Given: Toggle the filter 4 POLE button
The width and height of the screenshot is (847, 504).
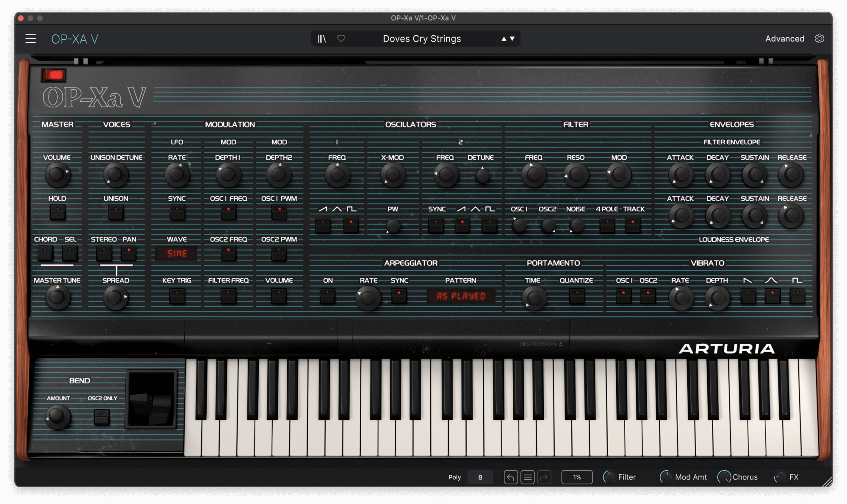Looking at the screenshot, I should click(x=607, y=224).
